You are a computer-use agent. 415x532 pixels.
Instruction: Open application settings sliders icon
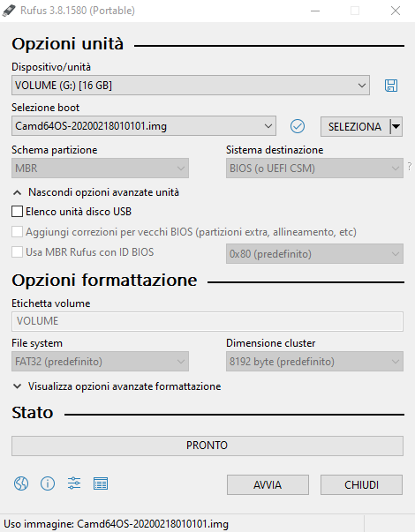coord(74,483)
